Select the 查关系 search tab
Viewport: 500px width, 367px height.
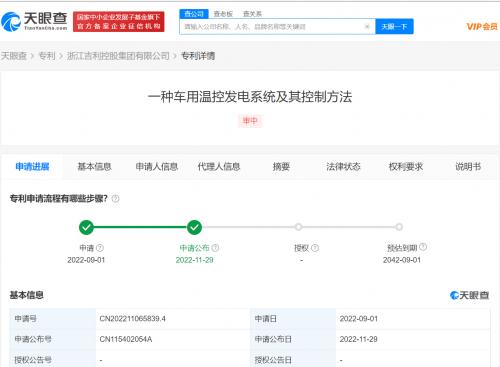tap(252, 14)
